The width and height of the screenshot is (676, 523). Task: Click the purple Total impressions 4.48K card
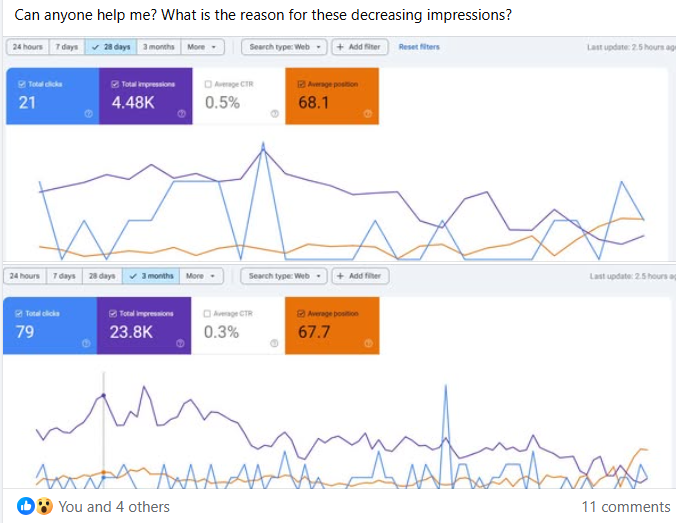[x=146, y=96]
